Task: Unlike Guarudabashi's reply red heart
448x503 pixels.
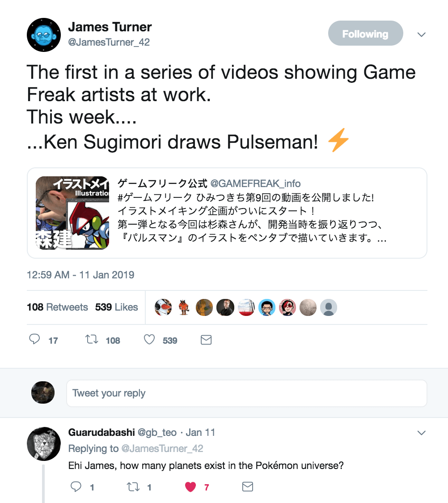Action: (x=190, y=487)
